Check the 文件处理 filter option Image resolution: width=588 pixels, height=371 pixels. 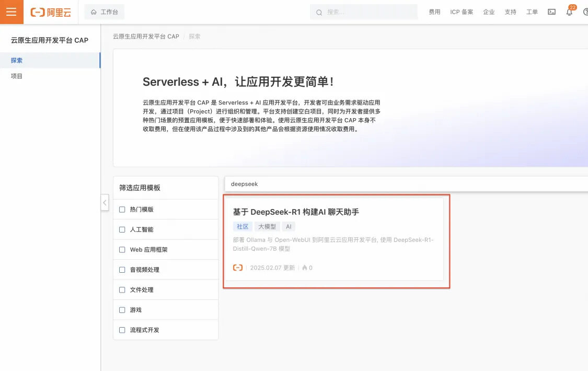(x=122, y=289)
